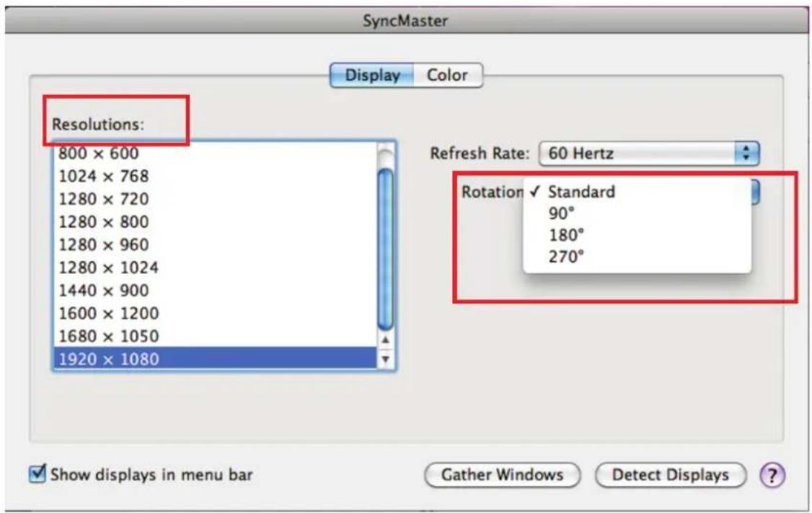Click the resolutions list scrollbar thumb
Viewport: 812px width, 513px height.
pyautogui.click(x=385, y=249)
